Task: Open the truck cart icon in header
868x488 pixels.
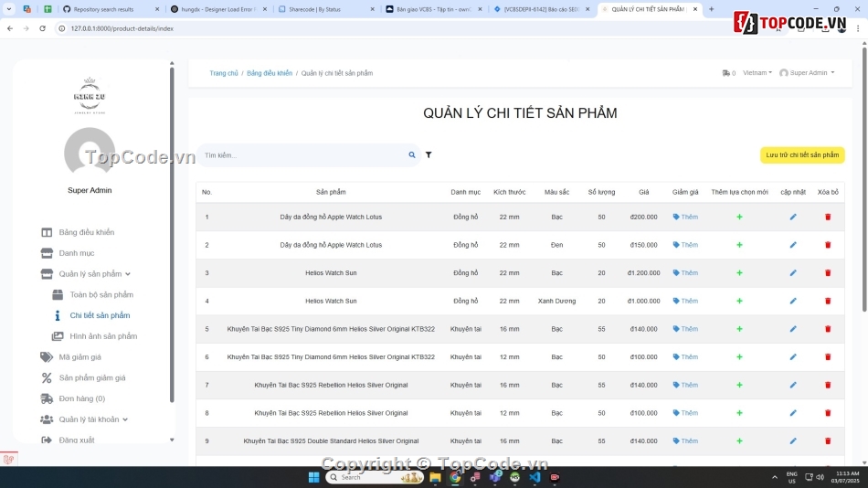Action: pos(727,73)
